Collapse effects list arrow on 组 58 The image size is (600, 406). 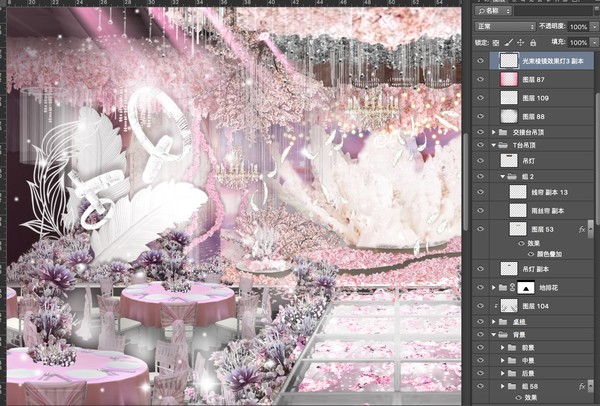pyautogui.click(x=590, y=386)
